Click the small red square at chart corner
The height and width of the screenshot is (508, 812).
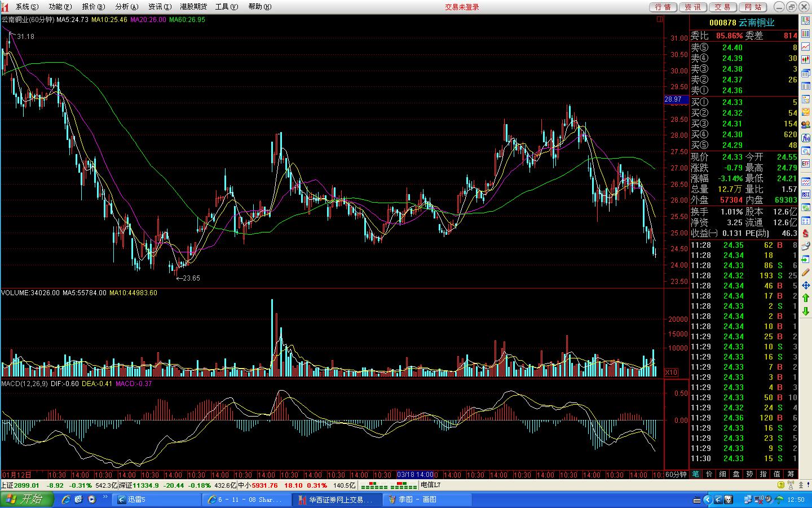pyautogui.click(x=660, y=19)
